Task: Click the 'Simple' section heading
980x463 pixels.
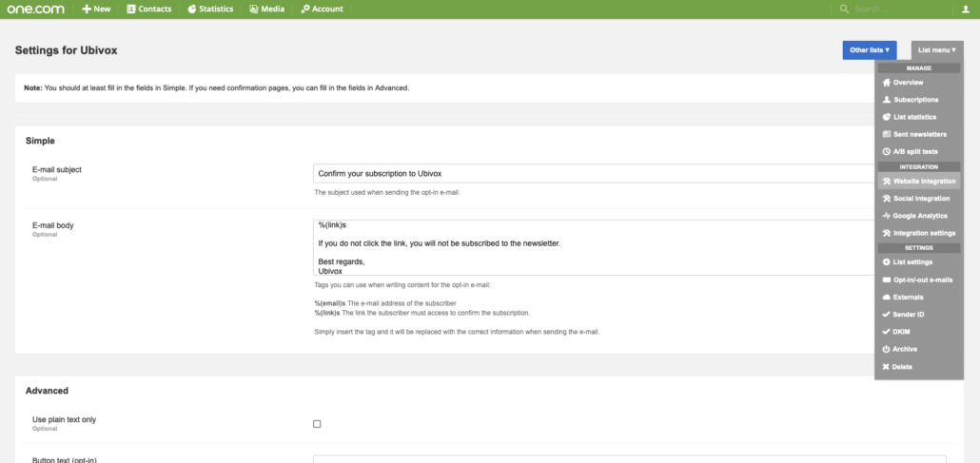Action: [40, 142]
